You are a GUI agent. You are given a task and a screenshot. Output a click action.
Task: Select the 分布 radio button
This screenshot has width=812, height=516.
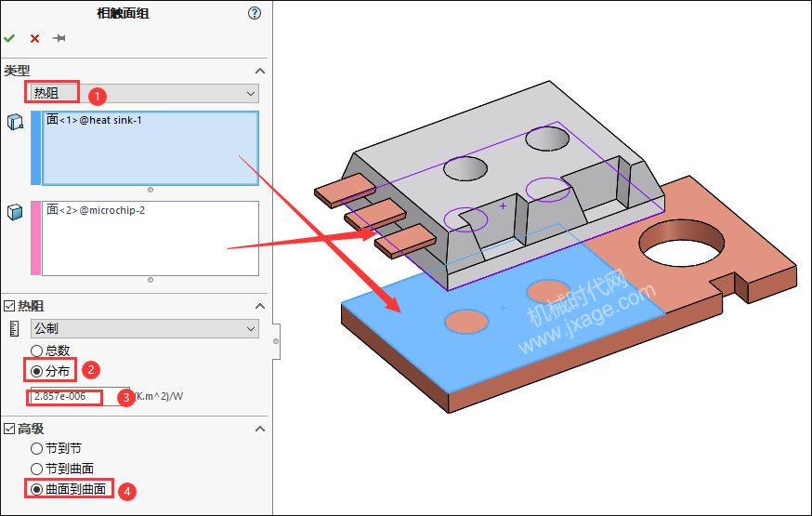(36, 371)
